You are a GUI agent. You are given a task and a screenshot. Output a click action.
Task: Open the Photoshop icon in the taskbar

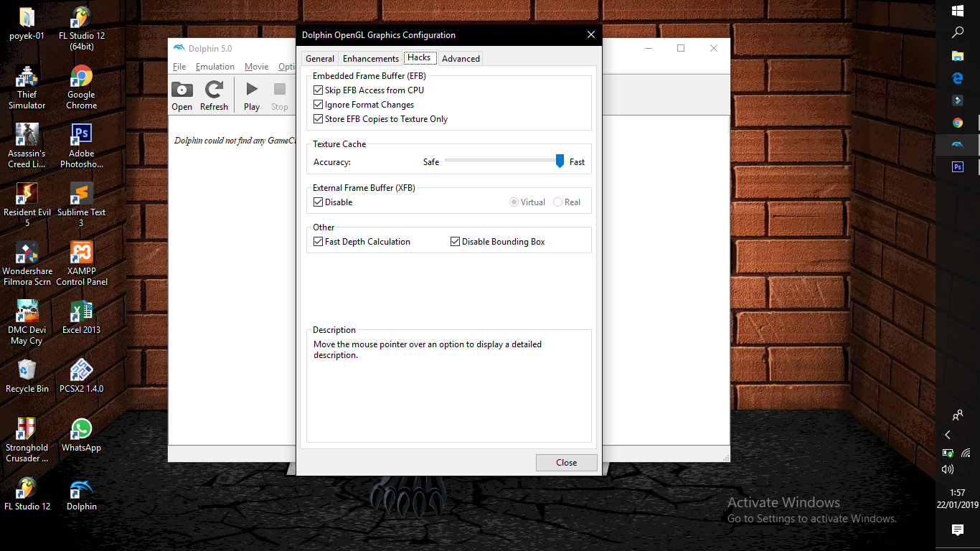coord(957,167)
